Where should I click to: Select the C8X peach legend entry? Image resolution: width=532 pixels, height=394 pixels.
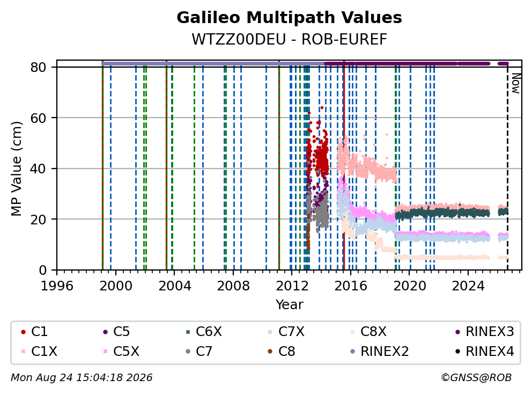coord(368,332)
